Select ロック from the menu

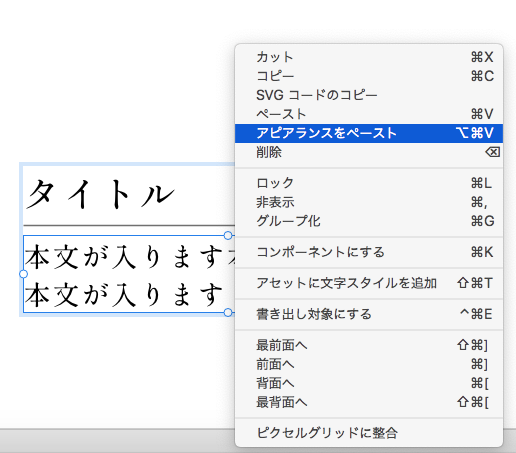click(x=369, y=183)
